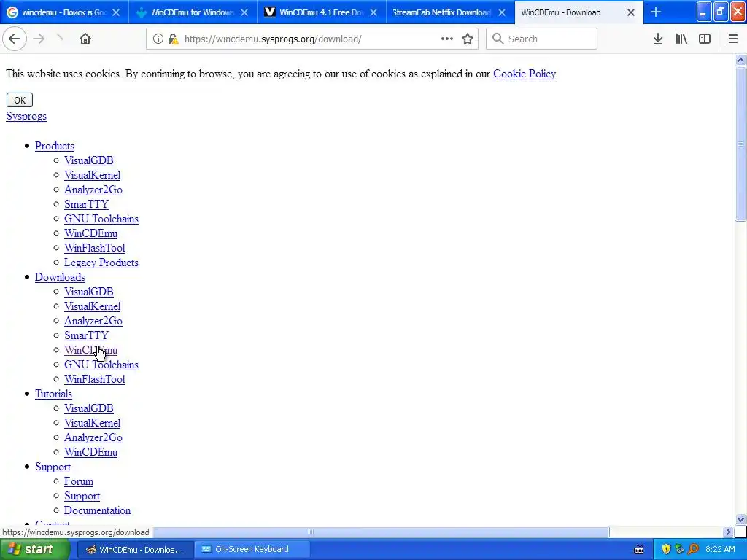Click the vertical scrollbar down arrow
This screenshot has height=560, width=747.
click(740, 519)
